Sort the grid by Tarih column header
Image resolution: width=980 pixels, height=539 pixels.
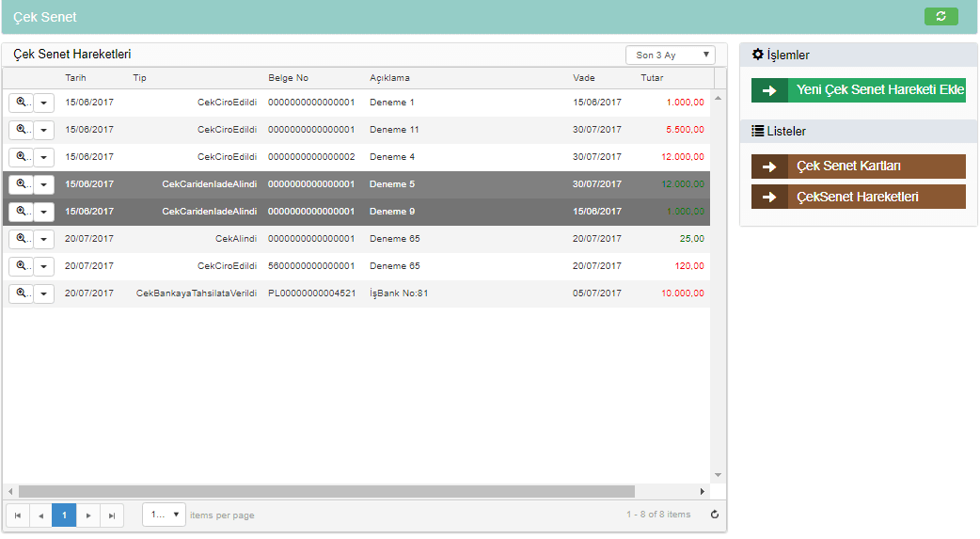pyautogui.click(x=75, y=78)
